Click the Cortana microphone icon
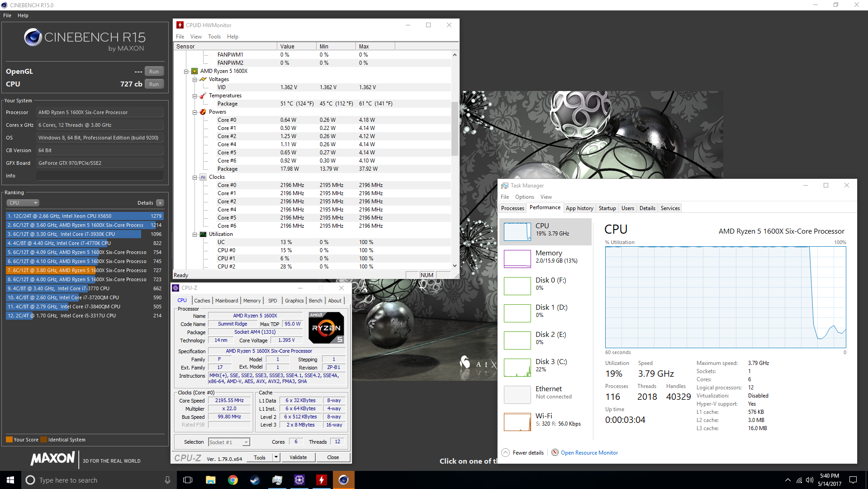The image size is (868, 489). pos(167,480)
